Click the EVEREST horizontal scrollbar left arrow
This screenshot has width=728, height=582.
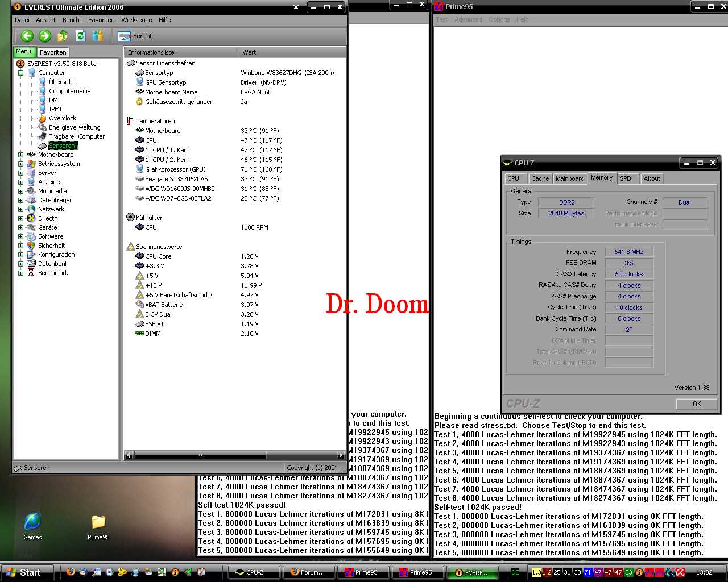click(x=129, y=455)
